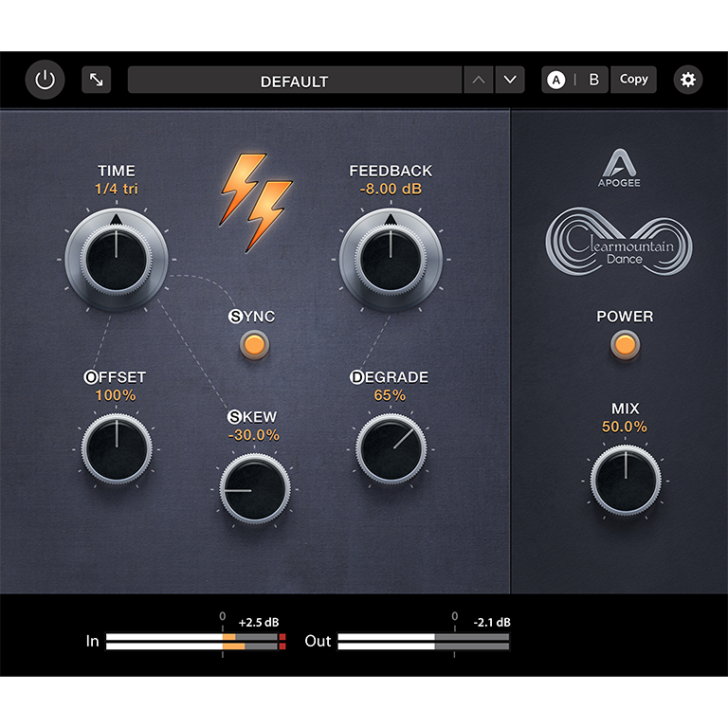Toggle the Power orange LED button
Image resolution: width=728 pixels, height=728 pixels.
(x=625, y=345)
